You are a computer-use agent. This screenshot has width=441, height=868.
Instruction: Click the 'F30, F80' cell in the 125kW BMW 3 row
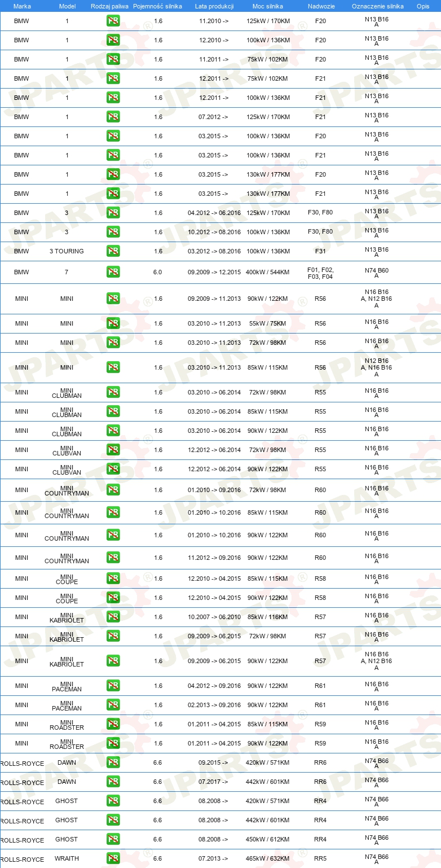(320, 213)
